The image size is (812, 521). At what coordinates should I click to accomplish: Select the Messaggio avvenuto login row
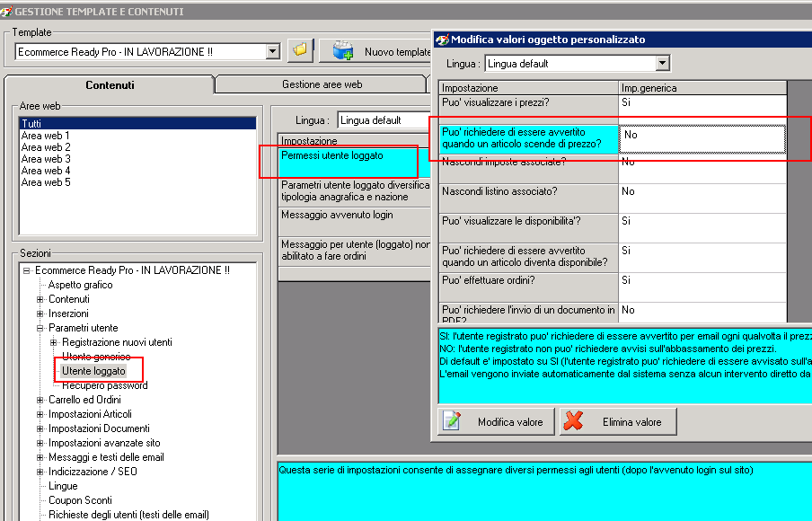[355, 221]
